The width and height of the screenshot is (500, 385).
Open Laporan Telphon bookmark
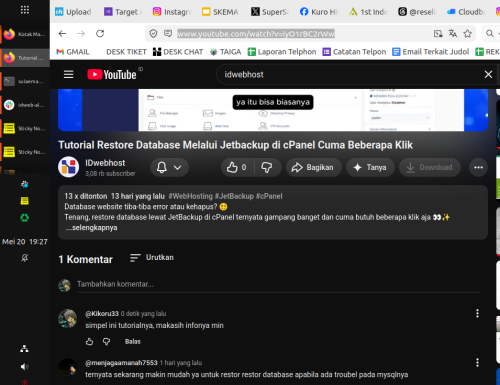pos(282,52)
